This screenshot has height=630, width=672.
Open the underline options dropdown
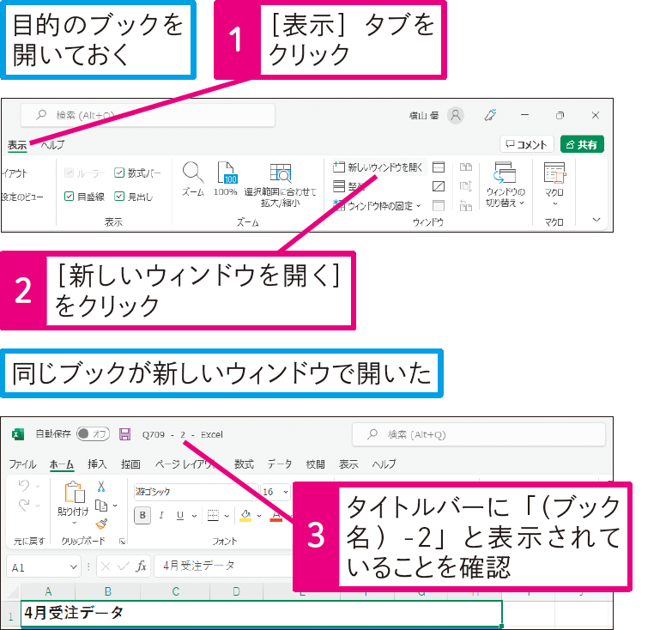(x=194, y=516)
